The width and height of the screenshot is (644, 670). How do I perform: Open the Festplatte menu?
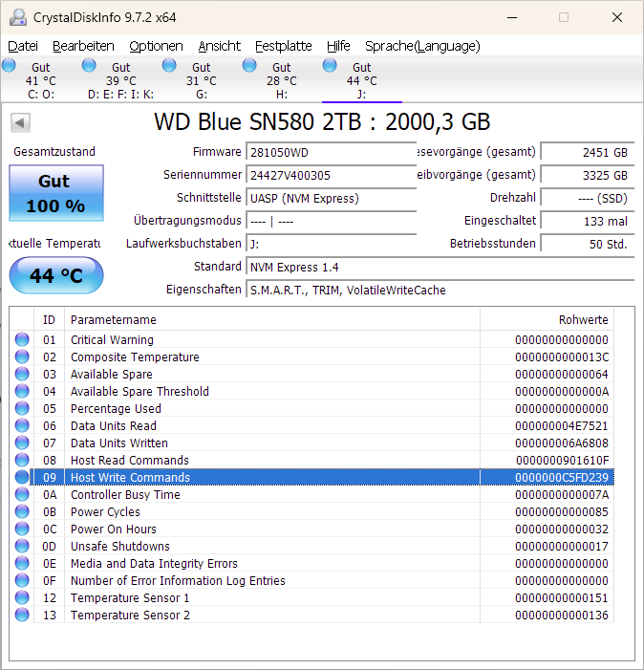click(x=284, y=46)
